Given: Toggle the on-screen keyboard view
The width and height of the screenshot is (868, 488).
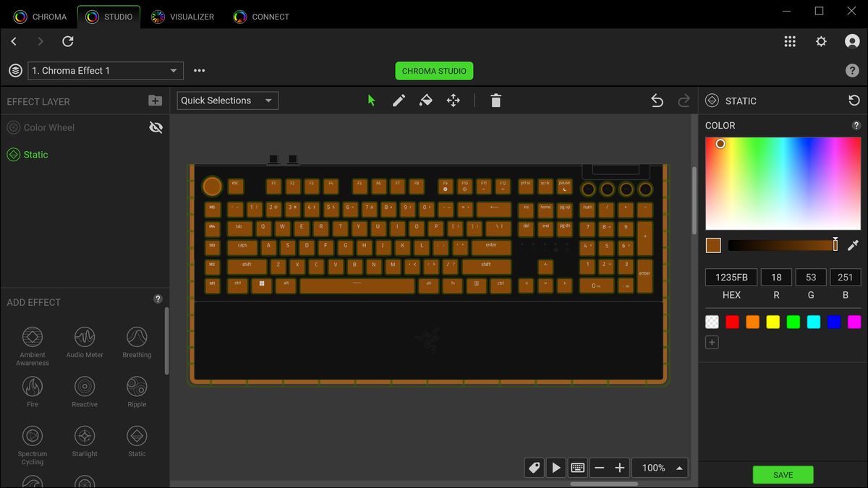Looking at the screenshot, I should (x=577, y=467).
